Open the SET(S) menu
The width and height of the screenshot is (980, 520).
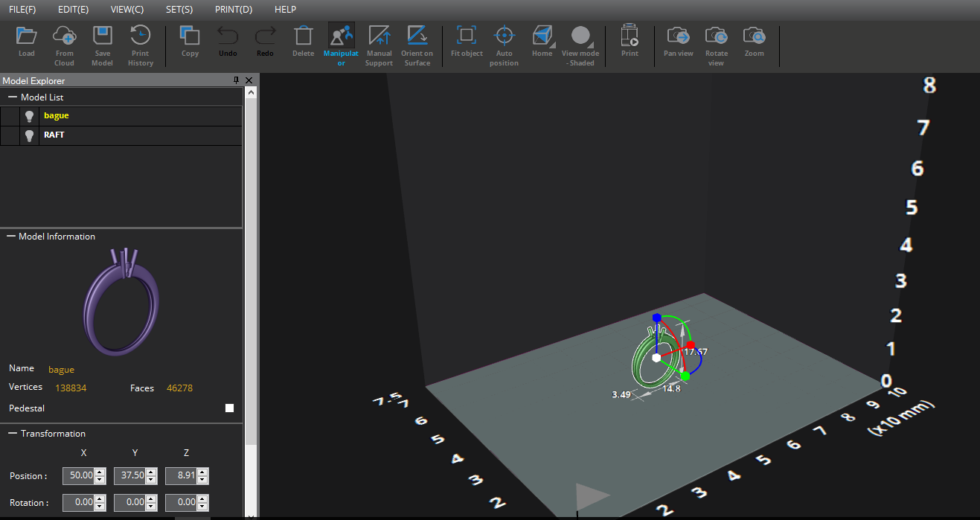(179, 9)
